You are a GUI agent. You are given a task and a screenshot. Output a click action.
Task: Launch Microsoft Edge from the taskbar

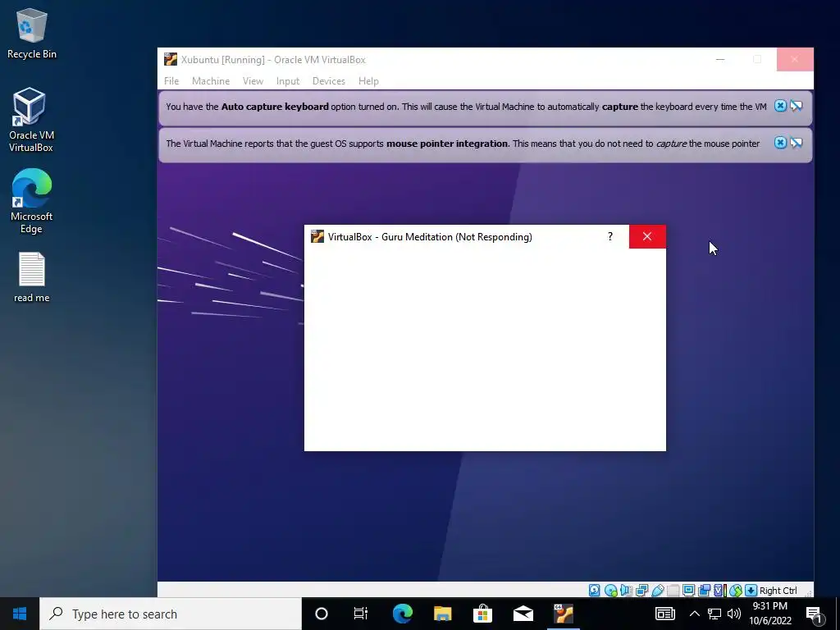point(402,614)
